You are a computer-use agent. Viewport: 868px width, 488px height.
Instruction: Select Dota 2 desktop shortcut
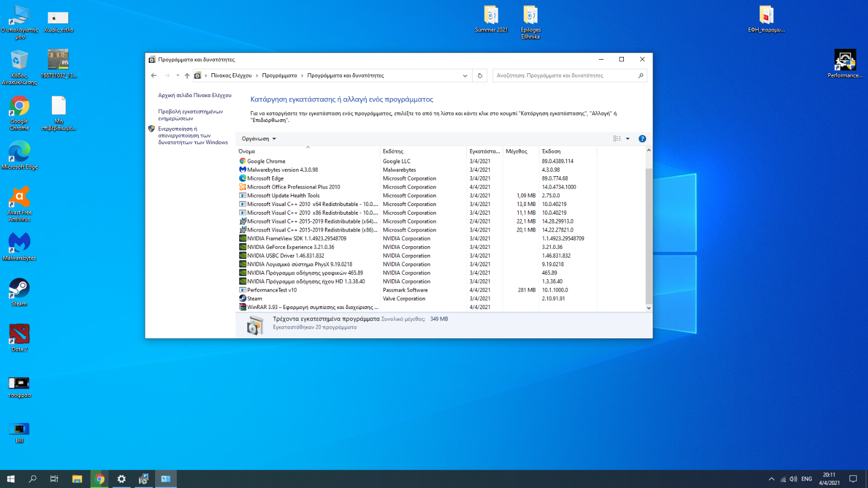point(20,338)
